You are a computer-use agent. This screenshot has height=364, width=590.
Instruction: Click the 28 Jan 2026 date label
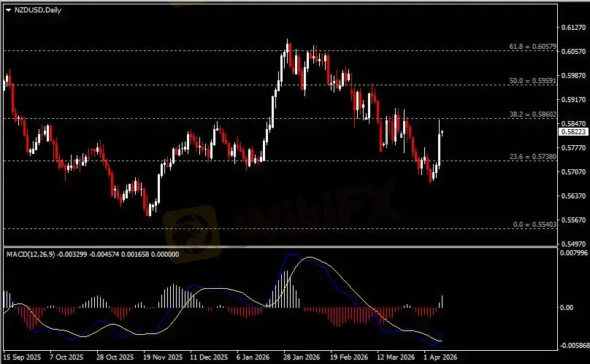(x=302, y=357)
